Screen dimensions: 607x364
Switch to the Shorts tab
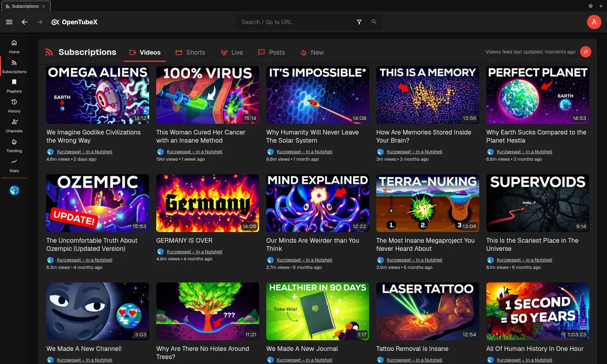[x=190, y=53]
